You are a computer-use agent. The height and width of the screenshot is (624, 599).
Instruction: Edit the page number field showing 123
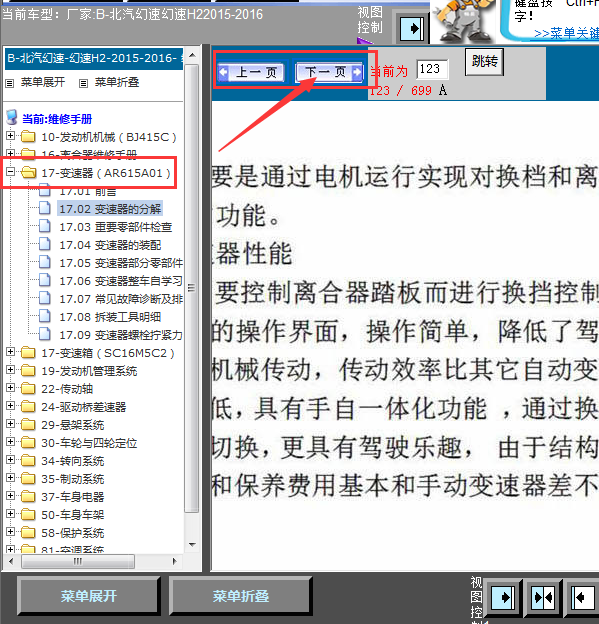pos(432,69)
